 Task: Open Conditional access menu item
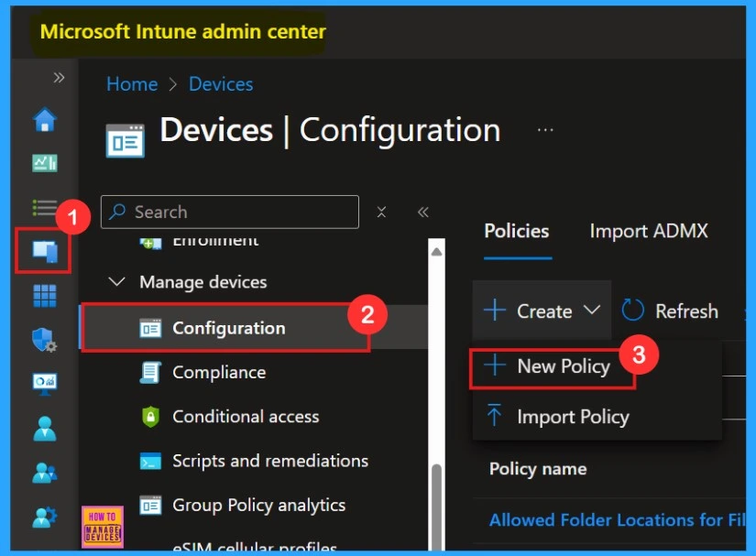246,416
